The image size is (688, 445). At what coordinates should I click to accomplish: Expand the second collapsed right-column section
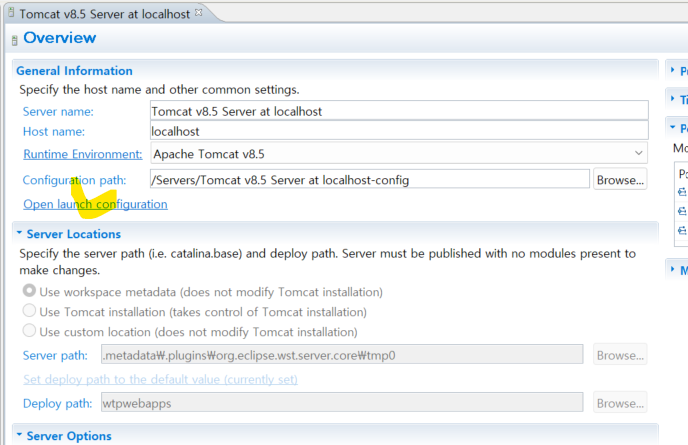[673, 99]
